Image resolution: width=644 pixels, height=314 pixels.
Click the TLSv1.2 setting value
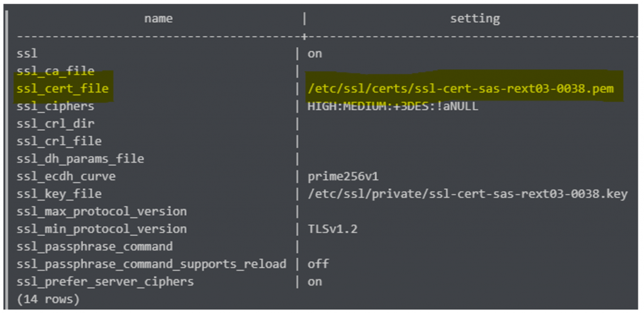coord(332,229)
